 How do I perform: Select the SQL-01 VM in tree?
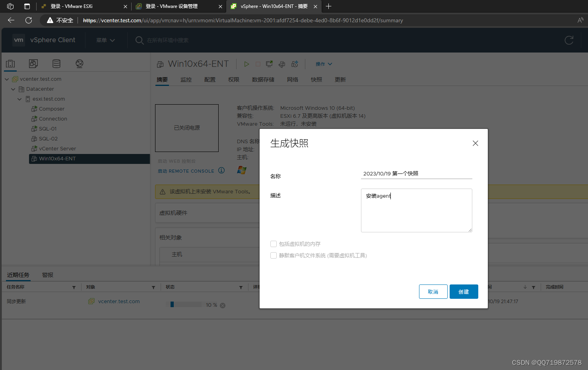pyautogui.click(x=48, y=129)
